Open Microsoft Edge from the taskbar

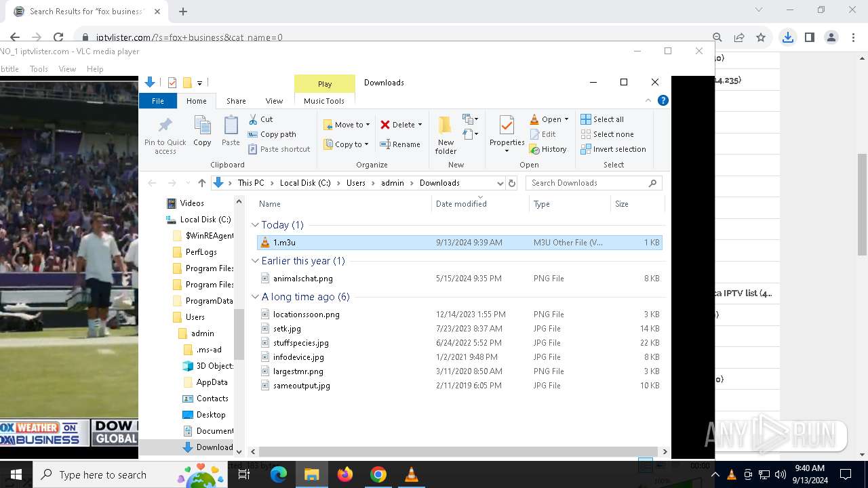click(279, 474)
